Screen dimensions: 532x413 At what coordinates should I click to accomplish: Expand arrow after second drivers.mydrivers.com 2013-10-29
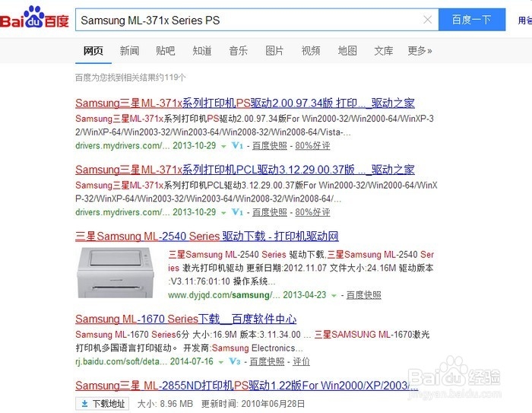[x=223, y=213]
